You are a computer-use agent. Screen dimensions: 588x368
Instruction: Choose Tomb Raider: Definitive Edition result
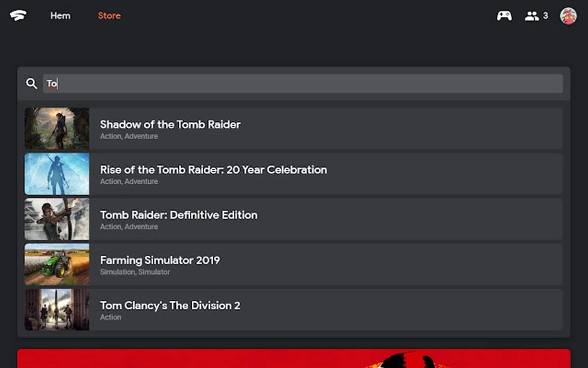[179, 215]
